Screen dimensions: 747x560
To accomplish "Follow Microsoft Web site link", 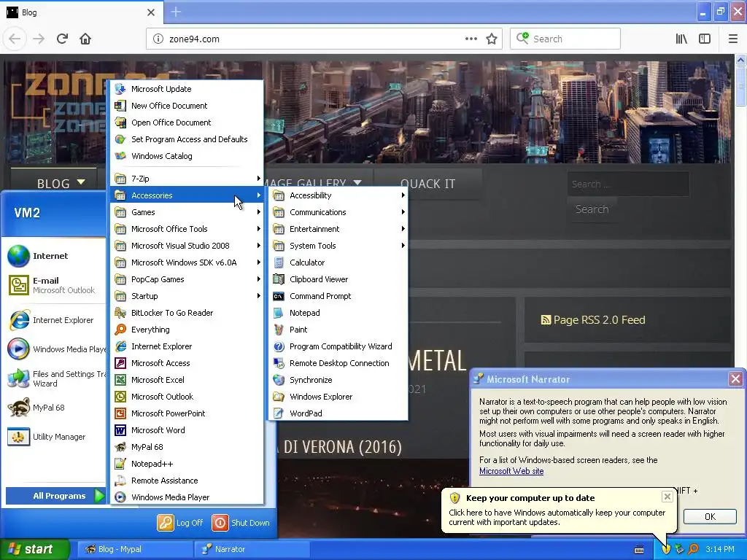I will coord(511,471).
